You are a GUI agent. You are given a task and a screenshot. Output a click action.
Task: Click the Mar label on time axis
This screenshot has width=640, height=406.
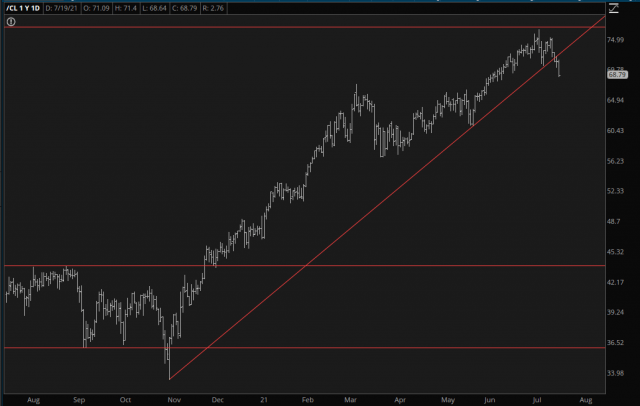[354, 397]
